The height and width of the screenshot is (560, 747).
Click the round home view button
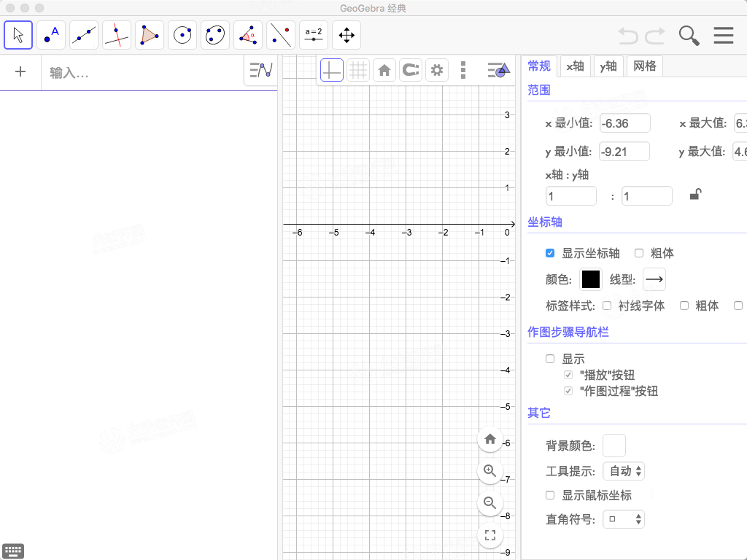[x=489, y=439]
